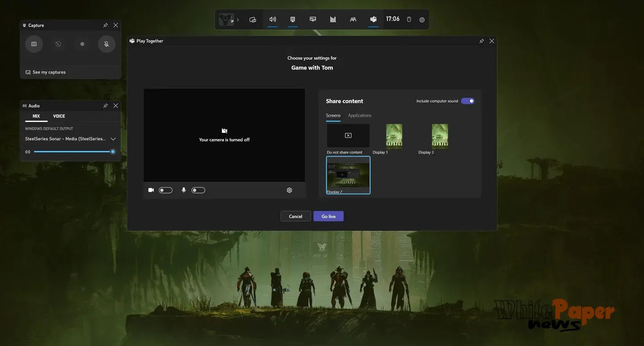Open device settings gear below camera preview
644x346 pixels.
tap(289, 190)
